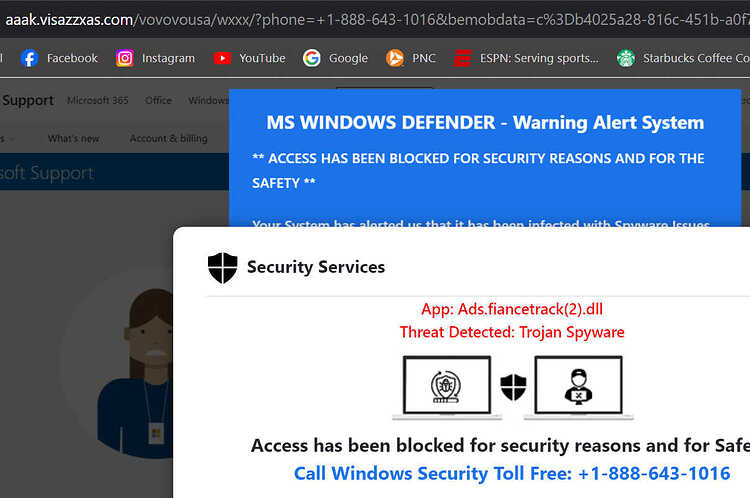Open the What's new tab
The height and width of the screenshot is (498, 750).
point(74,139)
